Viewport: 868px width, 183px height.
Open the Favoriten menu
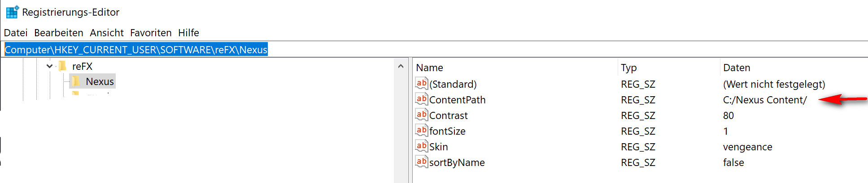pyautogui.click(x=151, y=33)
